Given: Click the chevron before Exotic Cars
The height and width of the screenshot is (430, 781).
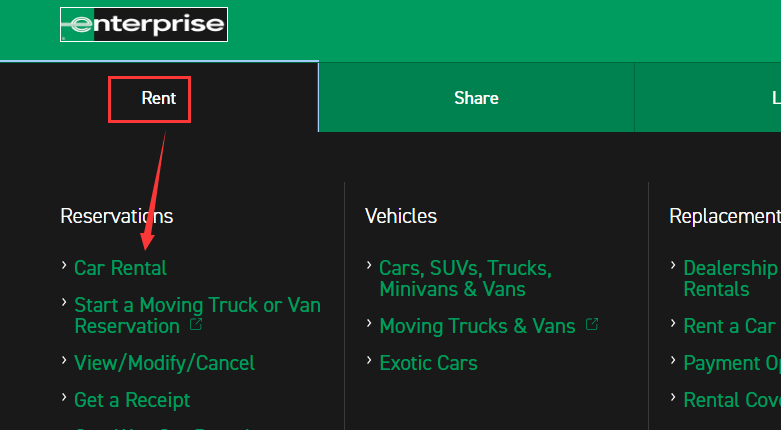Looking at the screenshot, I should pyautogui.click(x=369, y=361).
